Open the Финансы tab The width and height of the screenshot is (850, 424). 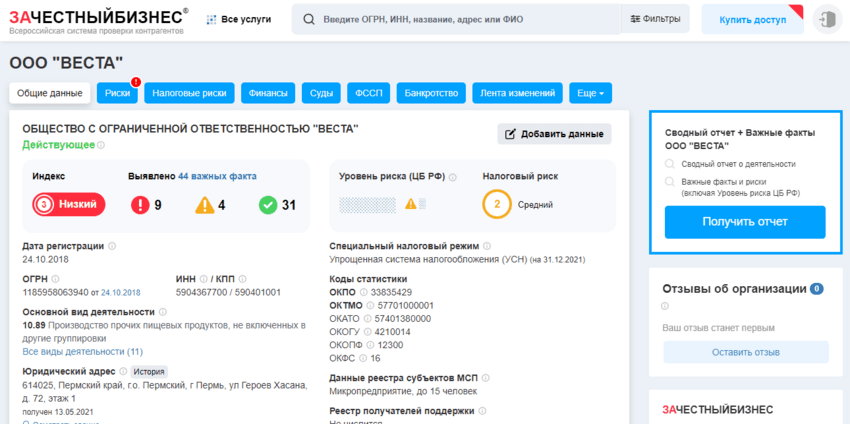(268, 93)
